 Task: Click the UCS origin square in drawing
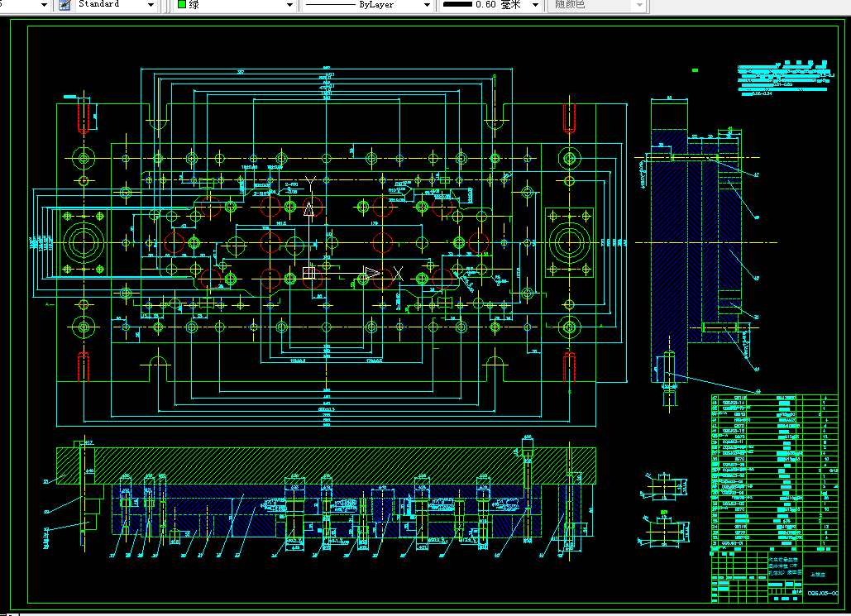click(x=308, y=273)
